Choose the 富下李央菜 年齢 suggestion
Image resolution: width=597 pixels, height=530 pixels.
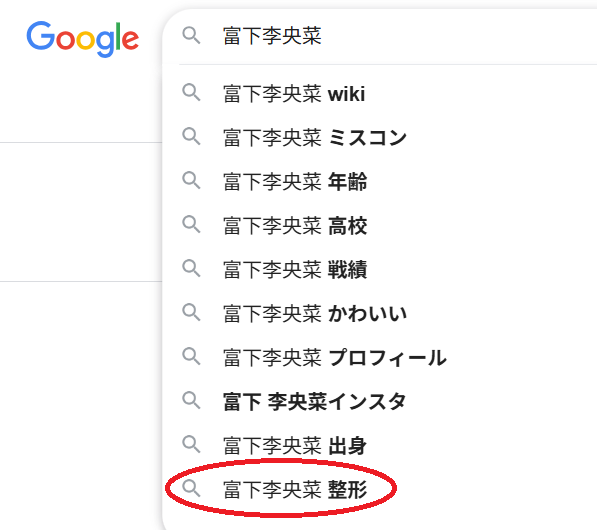[x=381, y=182]
